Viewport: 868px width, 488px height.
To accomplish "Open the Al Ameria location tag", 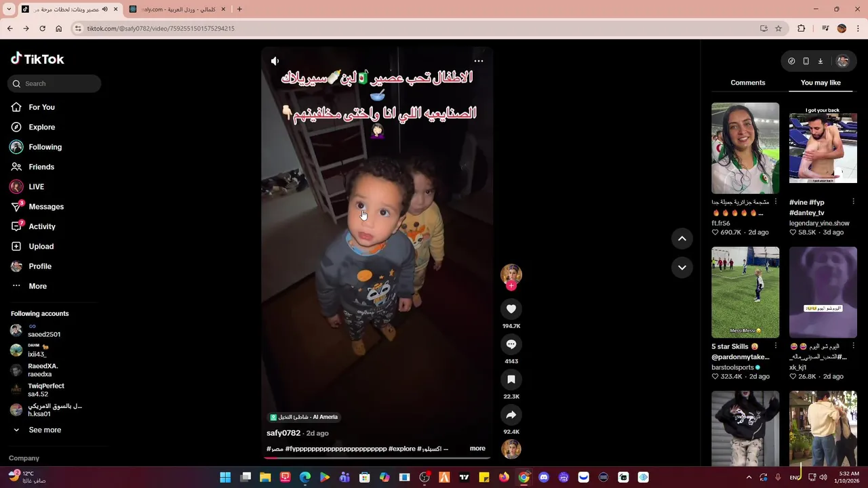I will (304, 417).
